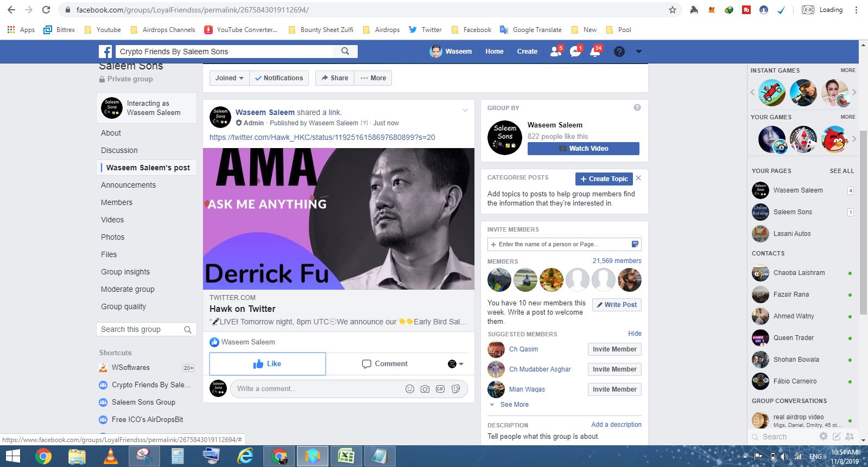Open the Joined dropdown
The image size is (868, 467).
[x=230, y=78]
